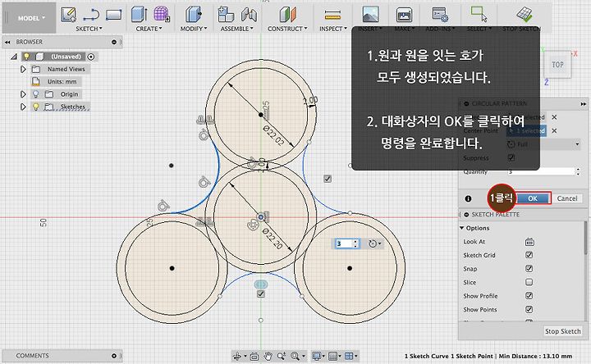
Task: Click the New Component assemble icon
Action: [226, 15]
